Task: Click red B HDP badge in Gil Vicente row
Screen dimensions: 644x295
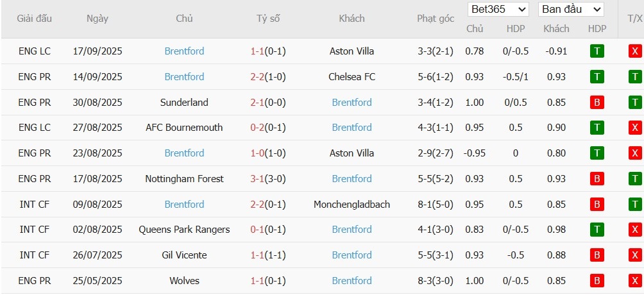Action: point(597,255)
